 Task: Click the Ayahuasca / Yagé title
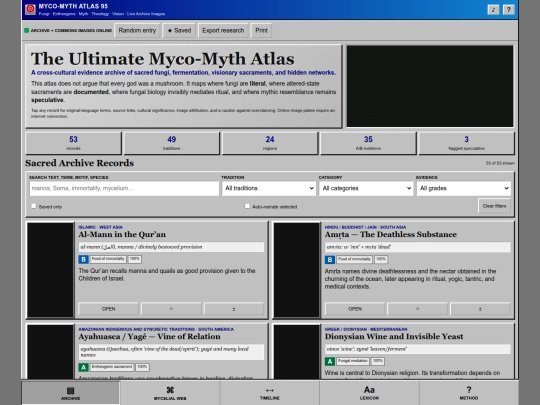coord(149,336)
